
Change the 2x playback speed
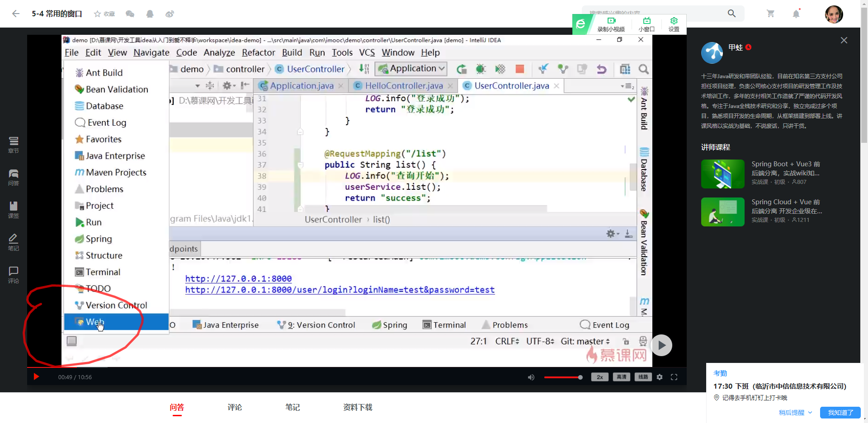tap(600, 377)
